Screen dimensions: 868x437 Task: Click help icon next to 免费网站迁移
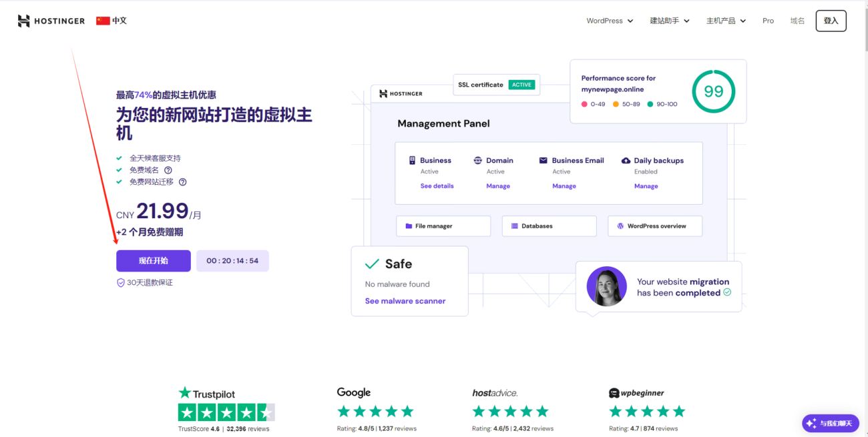click(x=182, y=181)
